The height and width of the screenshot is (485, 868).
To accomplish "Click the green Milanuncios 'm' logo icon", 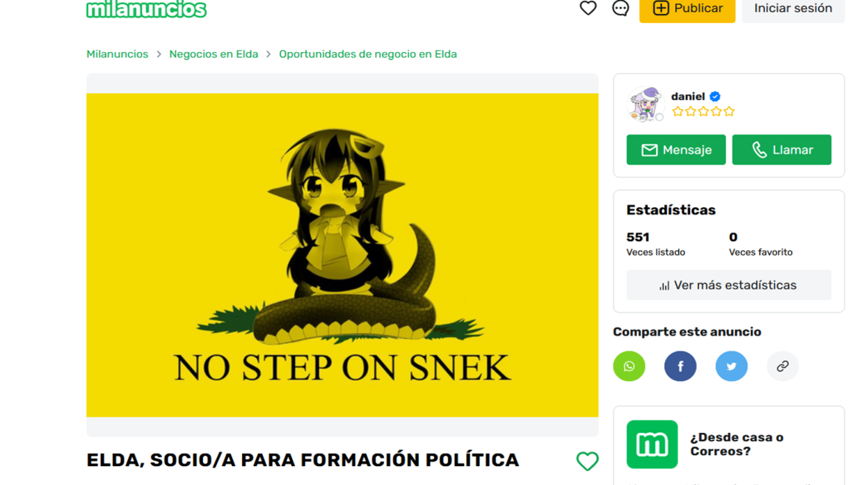I will [x=652, y=445].
